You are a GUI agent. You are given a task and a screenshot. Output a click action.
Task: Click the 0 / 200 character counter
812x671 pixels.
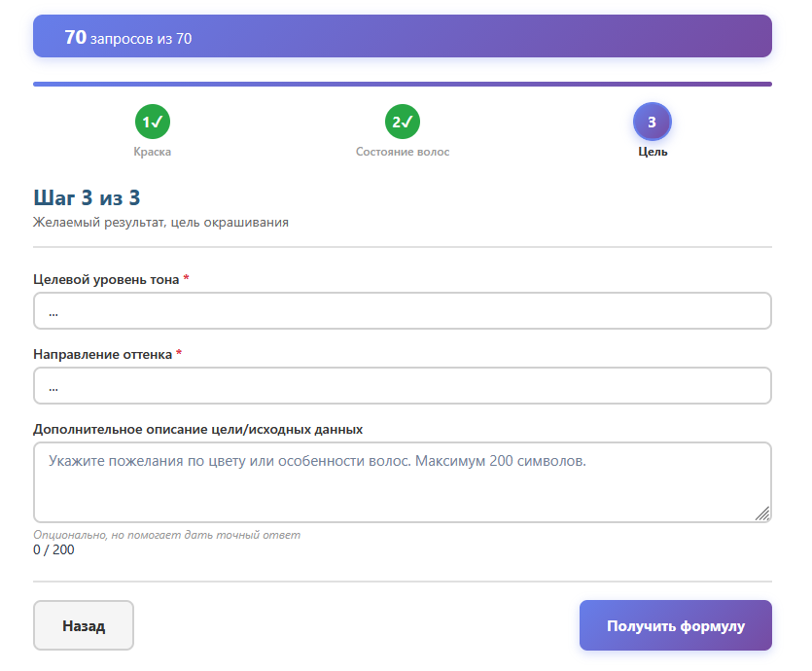[x=53, y=550]
